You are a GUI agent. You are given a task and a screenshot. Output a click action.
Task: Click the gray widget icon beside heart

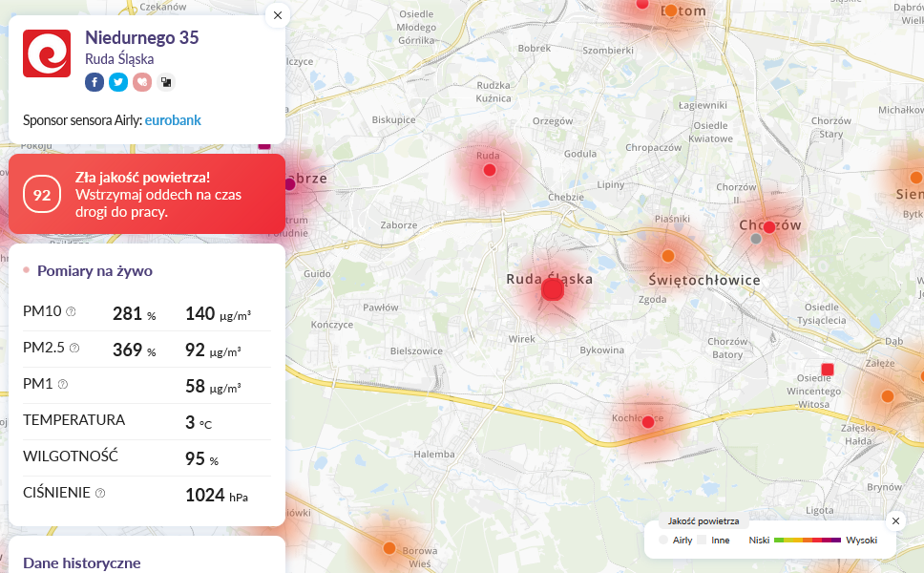click(x=166, y=82)
